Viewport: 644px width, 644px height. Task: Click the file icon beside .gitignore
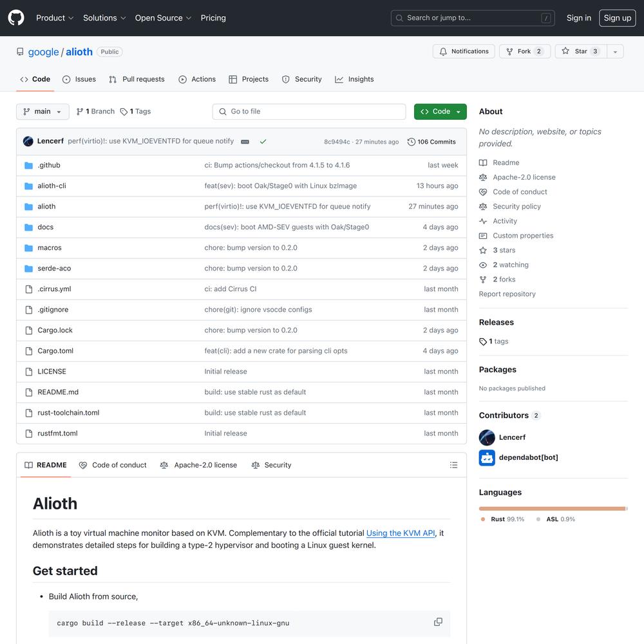pyautogui.click(x=29, y=310)
